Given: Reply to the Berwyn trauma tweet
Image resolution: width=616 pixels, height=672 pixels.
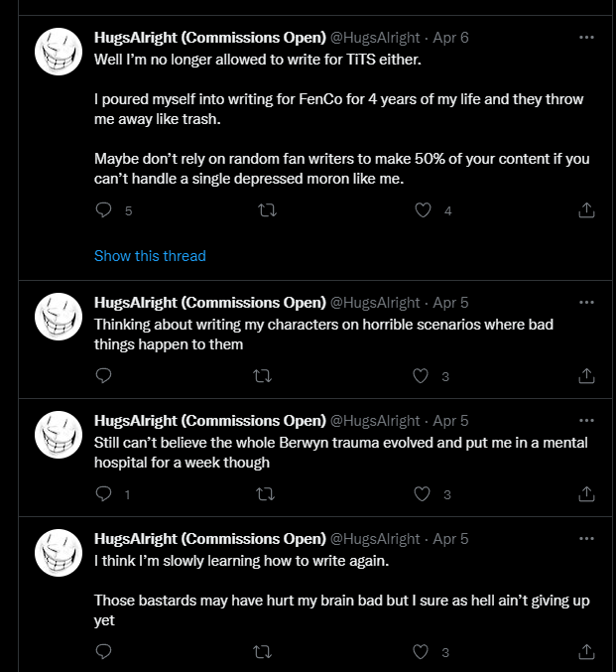Looking at the screenshot, I should [x=103, y=494].
